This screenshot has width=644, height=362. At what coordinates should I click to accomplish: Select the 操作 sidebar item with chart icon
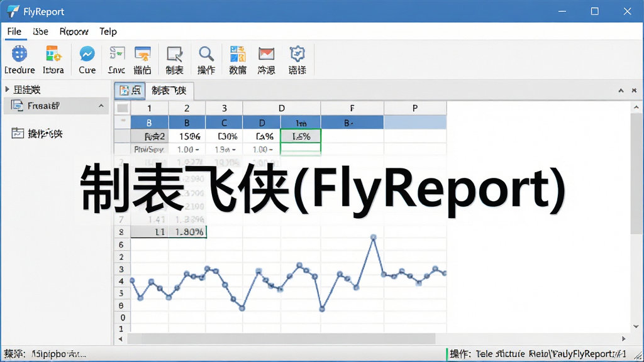coord(37,133)
